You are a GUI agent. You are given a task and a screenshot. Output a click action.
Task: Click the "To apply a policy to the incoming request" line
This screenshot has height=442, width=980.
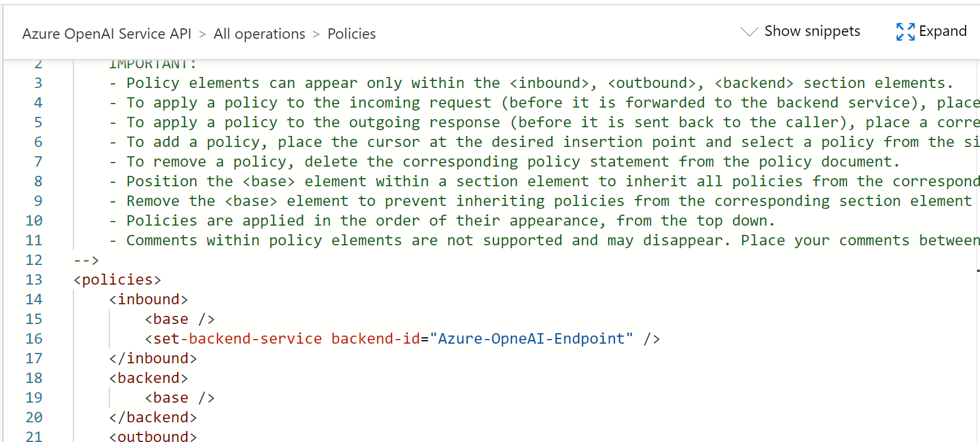pyautogui.click(x=544, y=103)
